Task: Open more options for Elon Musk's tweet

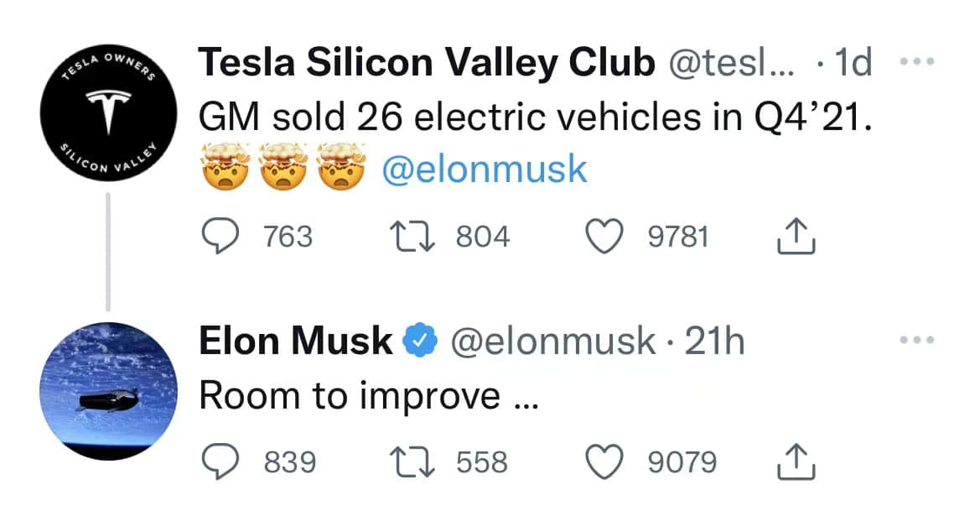Action: [917, 340]
